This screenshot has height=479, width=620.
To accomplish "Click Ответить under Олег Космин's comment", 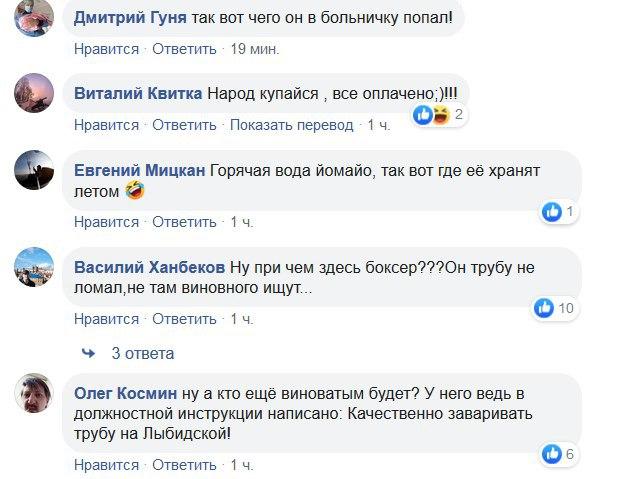I will [x=184, y=465].
